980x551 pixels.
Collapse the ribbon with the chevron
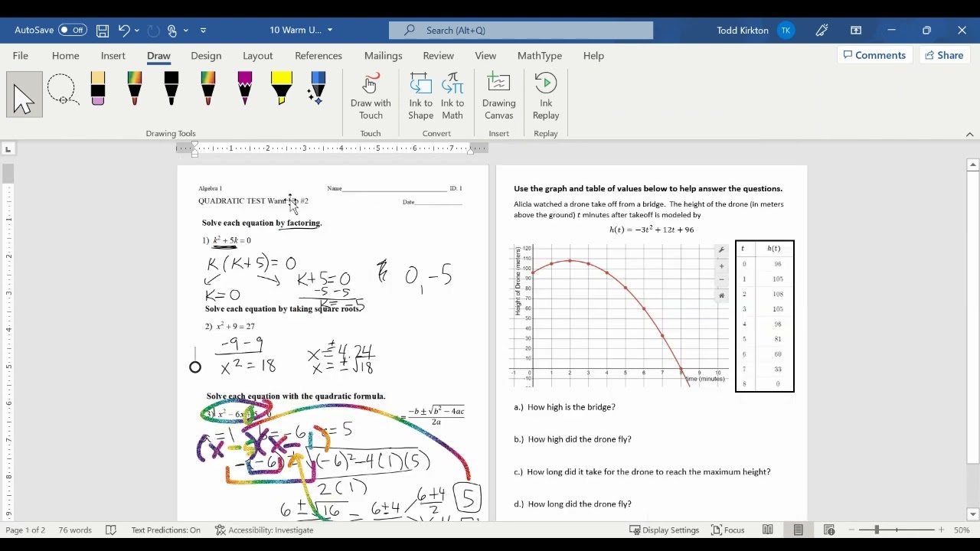tap(969, 134)
